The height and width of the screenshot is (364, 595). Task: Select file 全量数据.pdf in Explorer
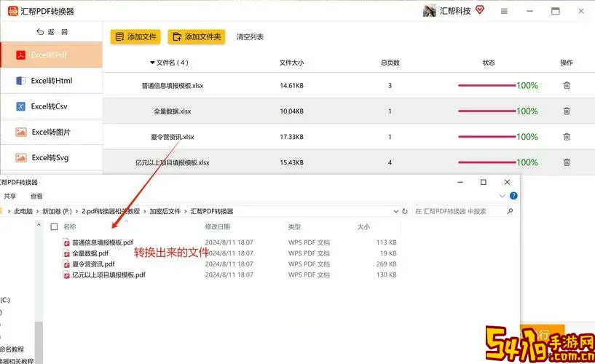(x=90, y=253)
